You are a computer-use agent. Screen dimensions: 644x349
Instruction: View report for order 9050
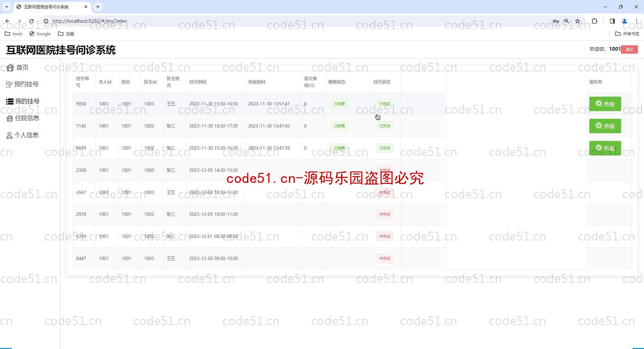pos(605,104)
